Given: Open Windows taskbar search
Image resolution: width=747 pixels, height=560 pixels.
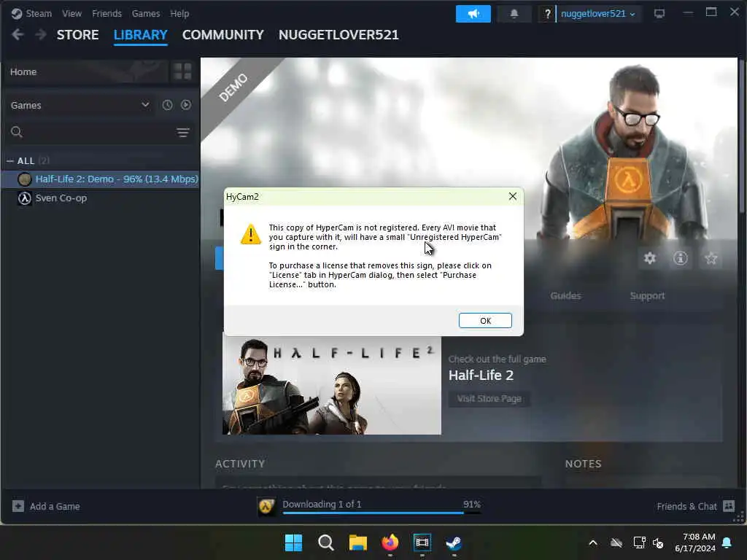Looking at the screenshot, I should point(326,542).
